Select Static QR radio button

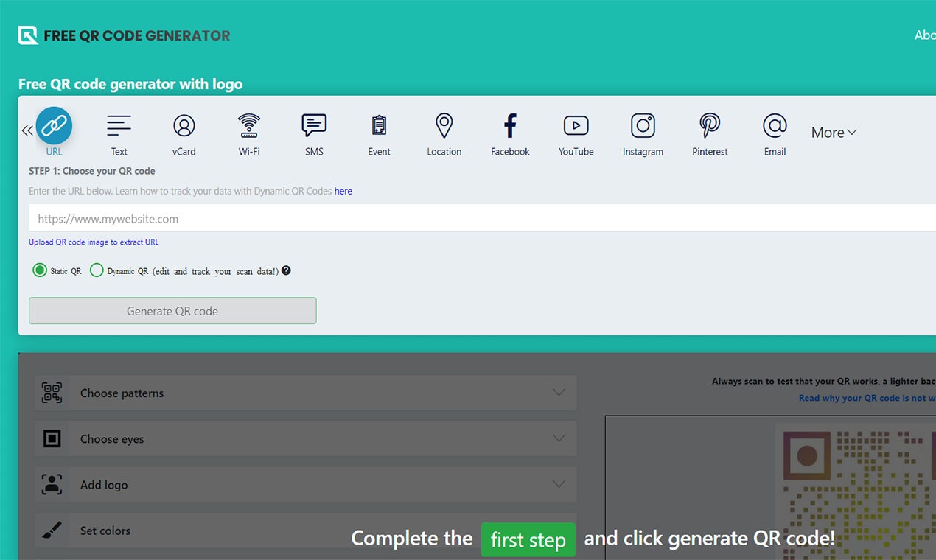[40, 270]
